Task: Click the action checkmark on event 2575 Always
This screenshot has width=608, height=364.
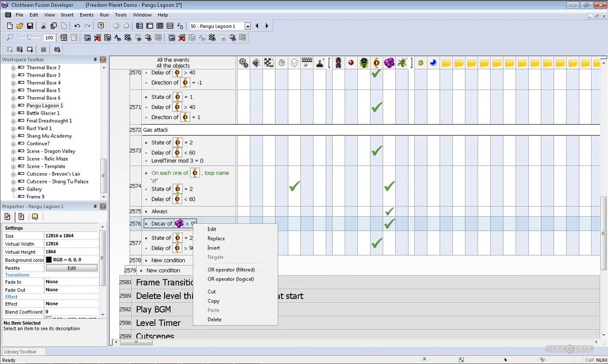Action: tap(389, 211)
